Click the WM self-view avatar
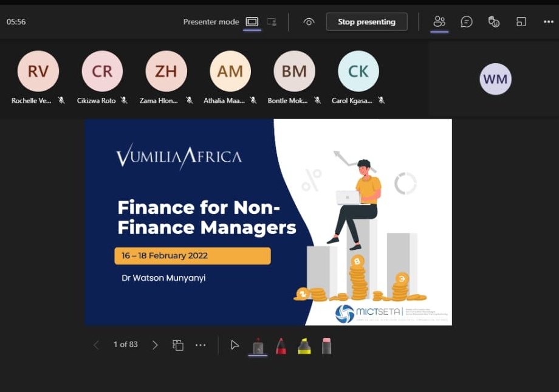Viewport: 559px width, 392px height. click(496, 79)
